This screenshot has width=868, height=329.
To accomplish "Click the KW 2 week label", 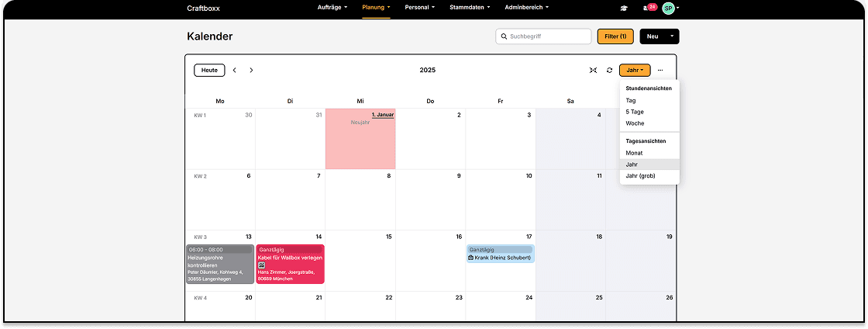I will (200, 176).
